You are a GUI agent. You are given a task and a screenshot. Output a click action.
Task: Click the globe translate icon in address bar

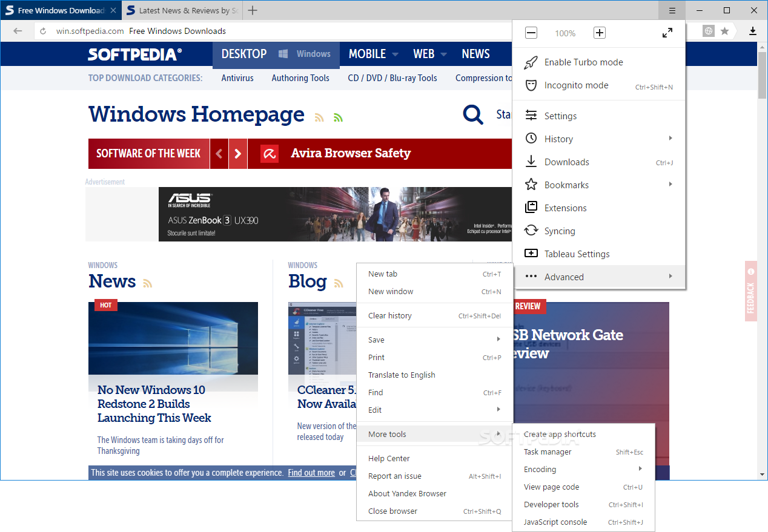pyautogui.click(x=709, y=31)
